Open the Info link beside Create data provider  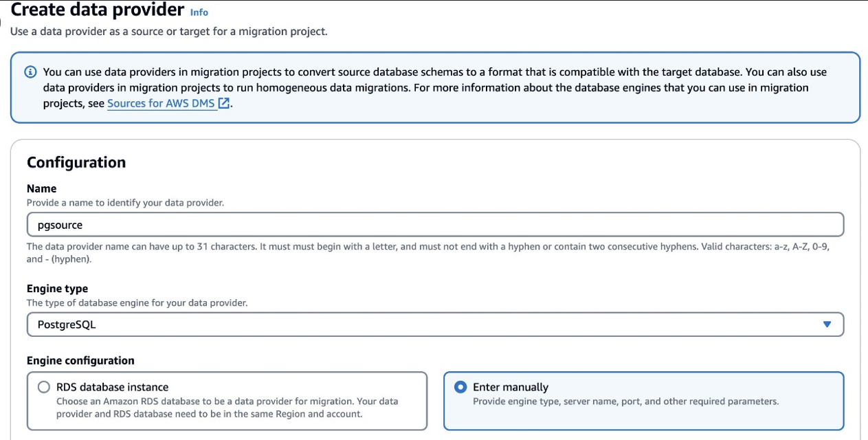tap(199, 12)
